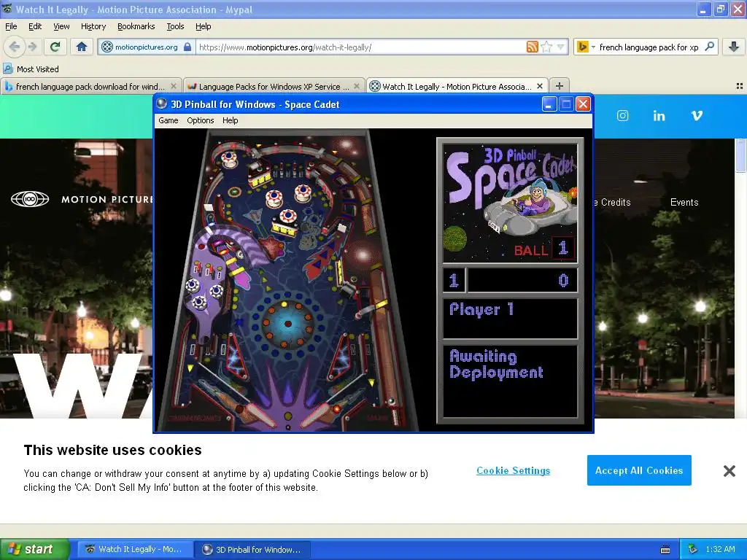Click the tray icon beside the clock
Screen dimensions: 747x560
tap(693, 549)
